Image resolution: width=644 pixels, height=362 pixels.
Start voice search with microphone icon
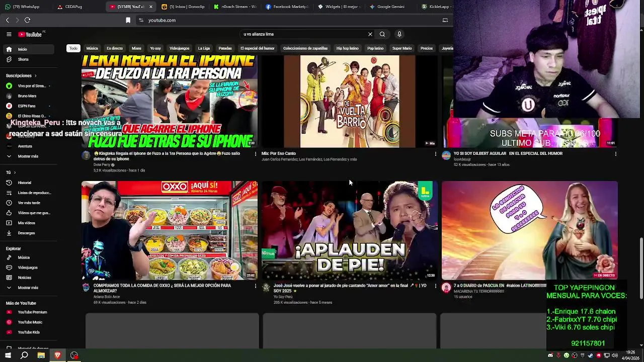[399, 34]
